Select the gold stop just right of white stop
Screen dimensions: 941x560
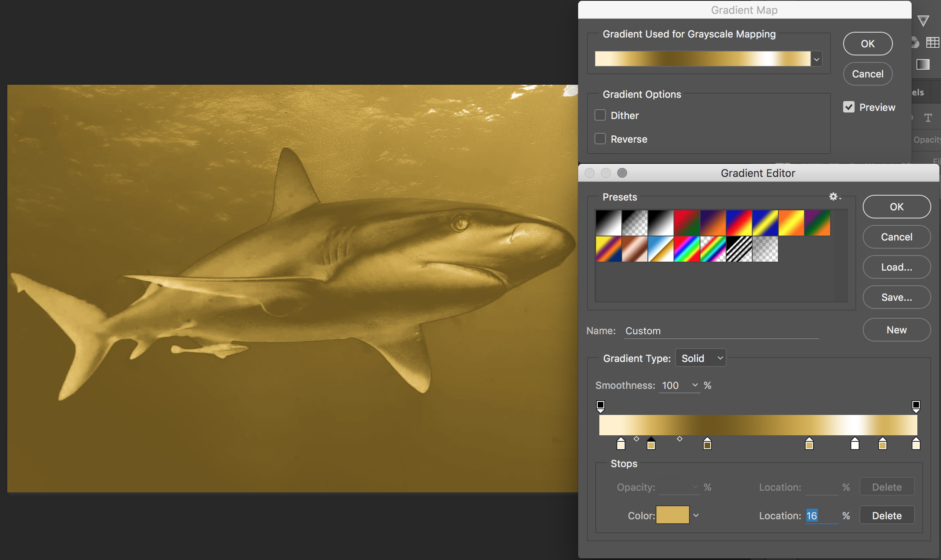click(x=883, y=443)
